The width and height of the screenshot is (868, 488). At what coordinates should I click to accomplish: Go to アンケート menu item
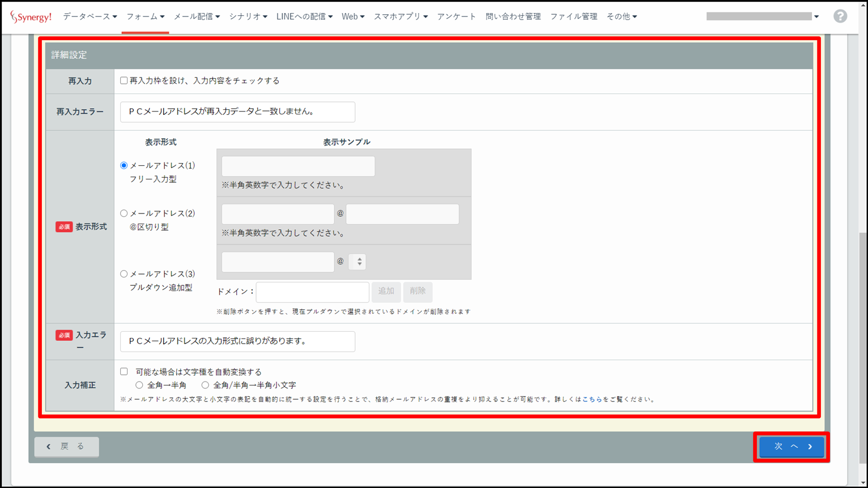coord(456,17)
